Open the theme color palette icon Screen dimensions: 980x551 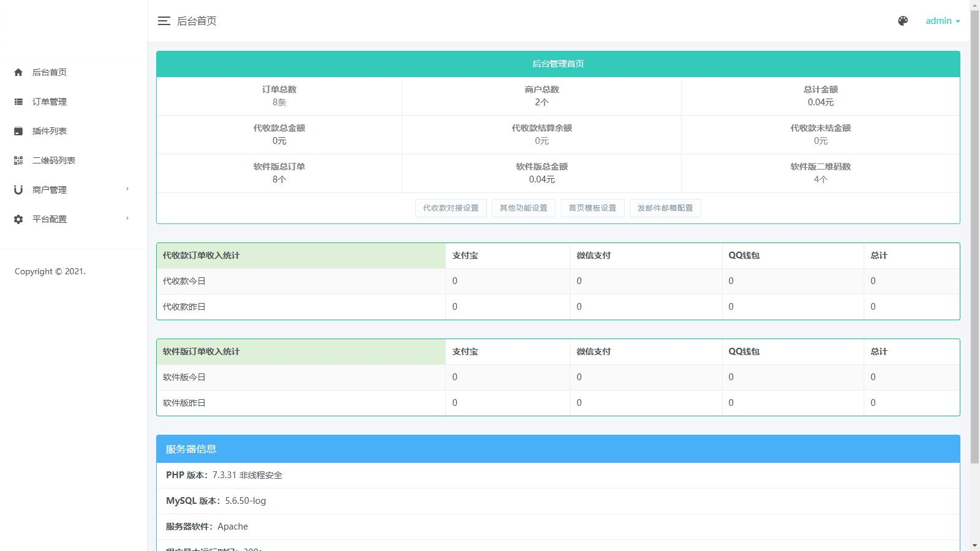coord(903,21)
